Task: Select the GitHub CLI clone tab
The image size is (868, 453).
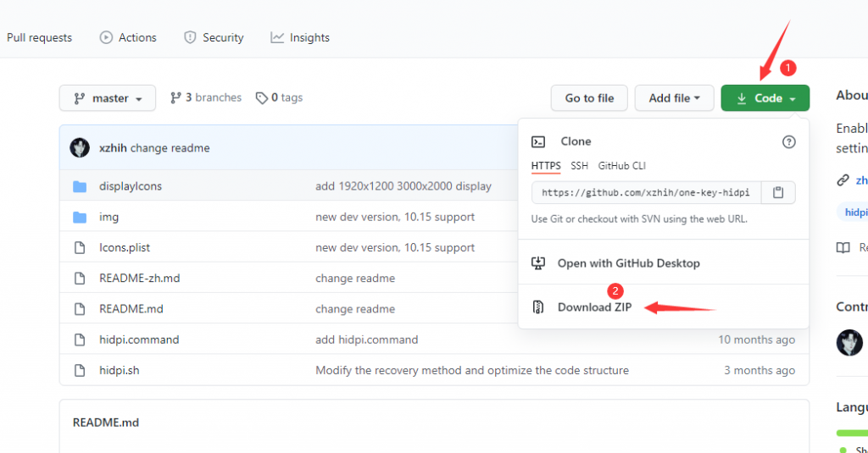Action: point(621,166)
